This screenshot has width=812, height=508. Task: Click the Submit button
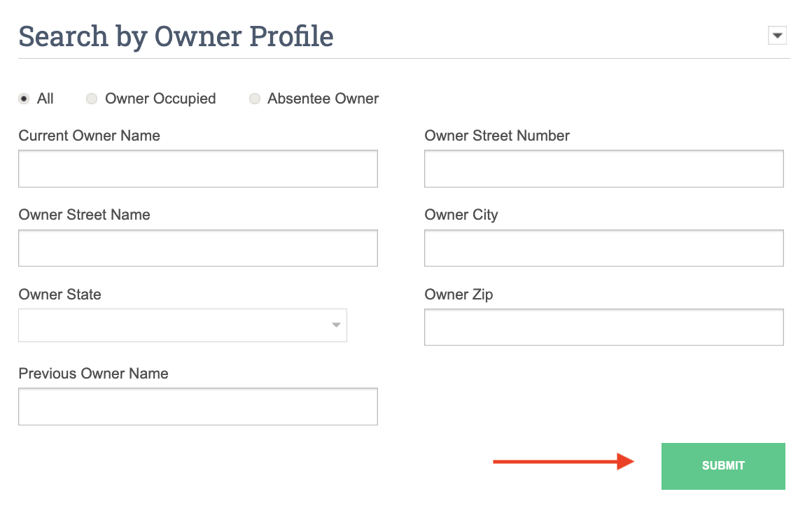[x=723, y=466]
